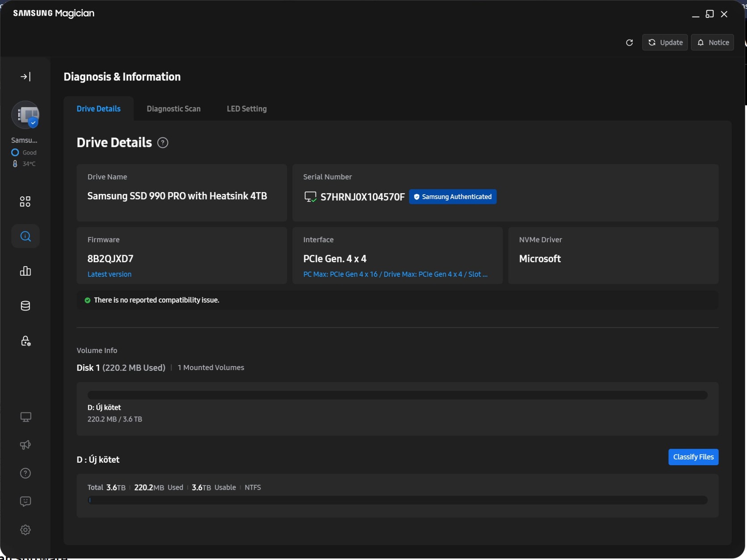747x560 pixels.
Task: Expand the collapsed sidebar with arrow icon
Action: point(25,77)
